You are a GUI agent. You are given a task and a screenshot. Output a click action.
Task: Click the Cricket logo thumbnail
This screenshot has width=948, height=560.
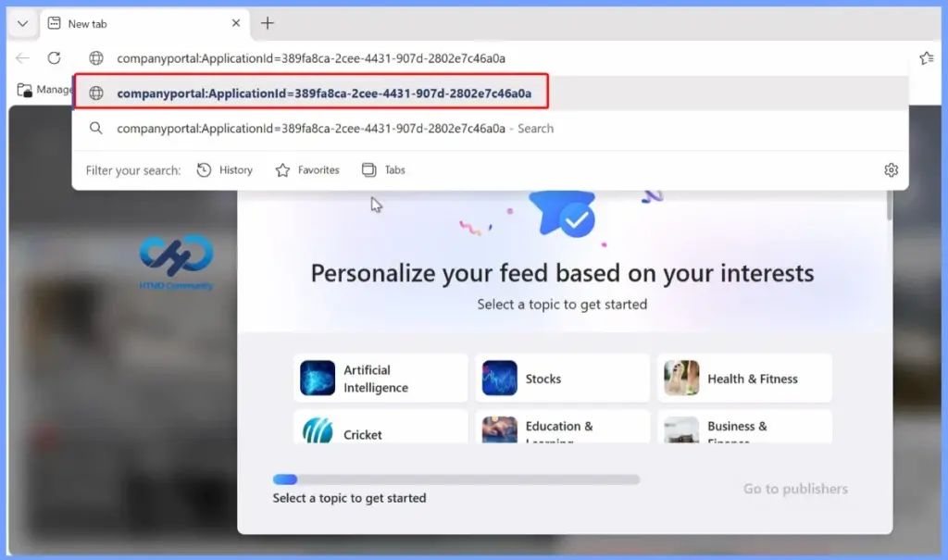coord(318,430)
